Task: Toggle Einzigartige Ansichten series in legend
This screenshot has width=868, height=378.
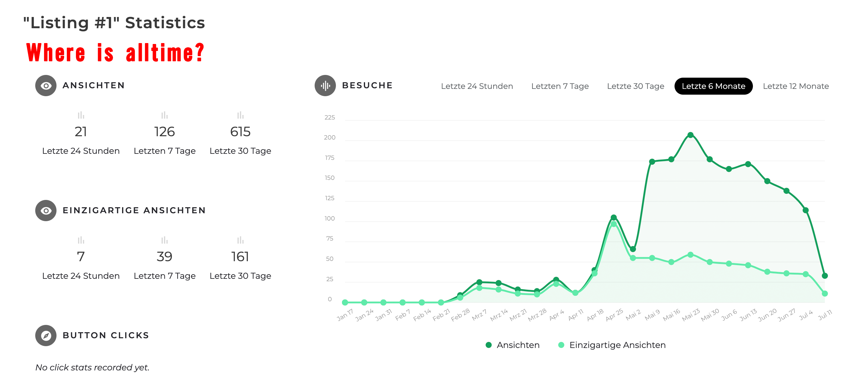Action: [612, 345]
